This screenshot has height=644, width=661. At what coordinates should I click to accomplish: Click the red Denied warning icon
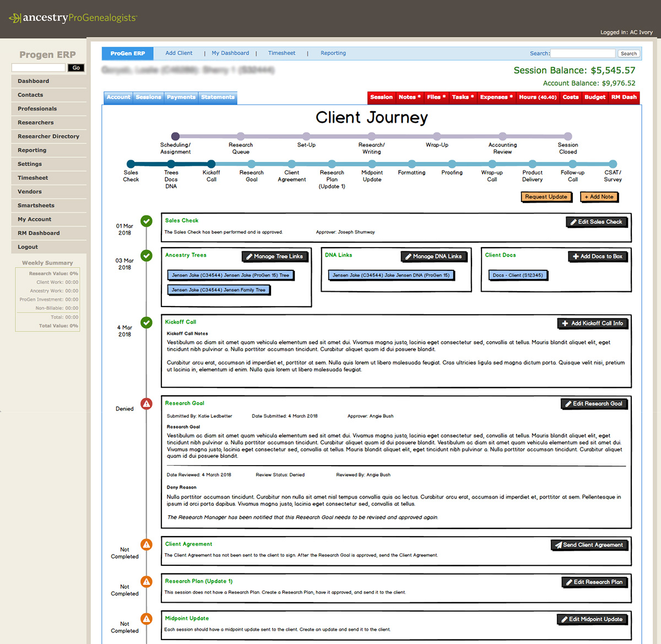[x=147, y=404]
